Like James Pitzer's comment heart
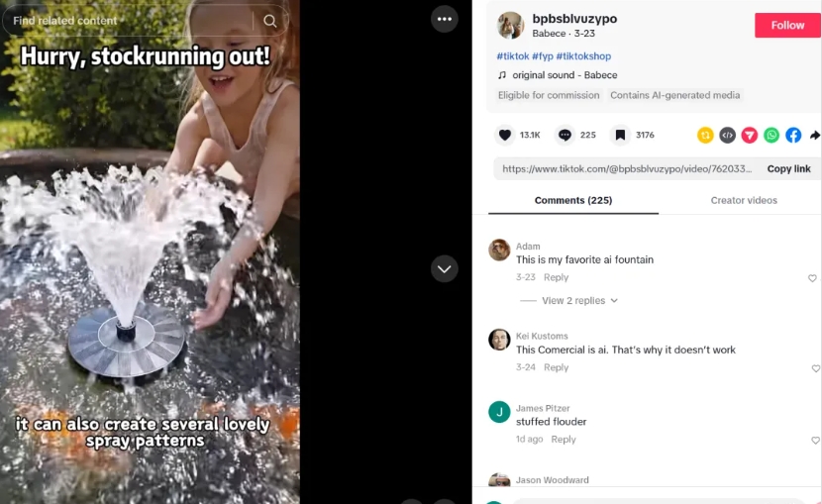 816,440
